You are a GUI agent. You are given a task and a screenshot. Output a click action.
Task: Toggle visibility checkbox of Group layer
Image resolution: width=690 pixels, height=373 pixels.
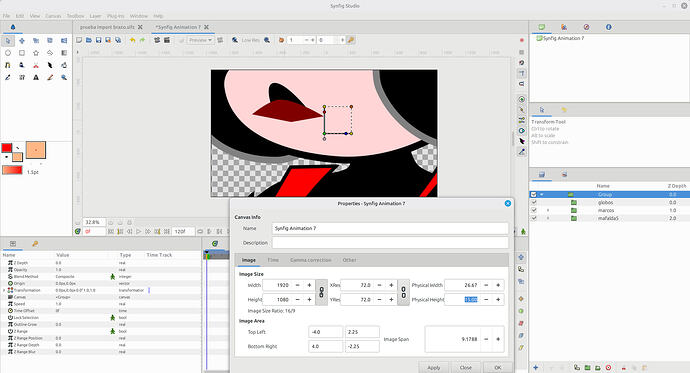534,194
